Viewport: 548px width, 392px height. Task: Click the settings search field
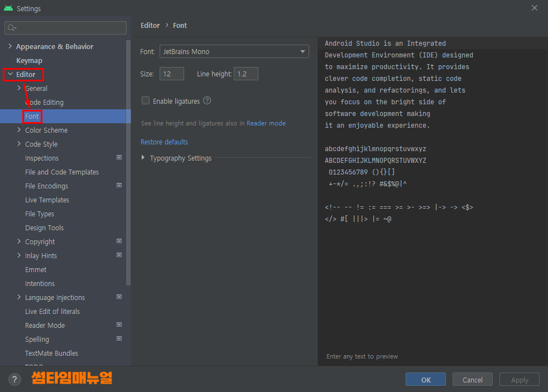point(65,27)
